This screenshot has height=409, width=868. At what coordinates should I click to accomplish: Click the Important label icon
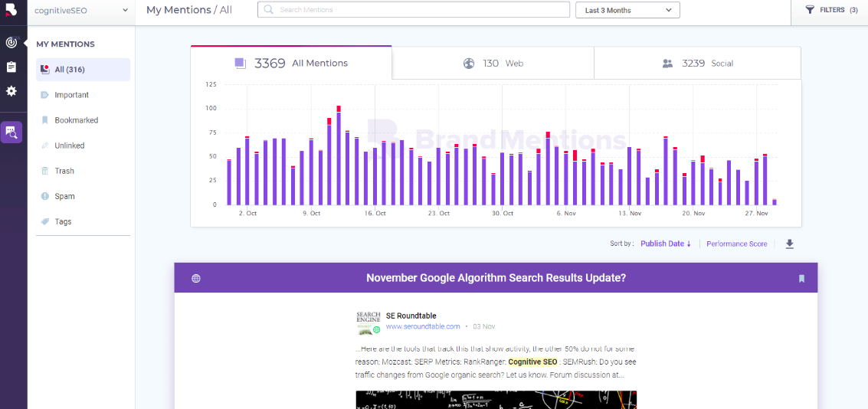click(x=45, y=95)
